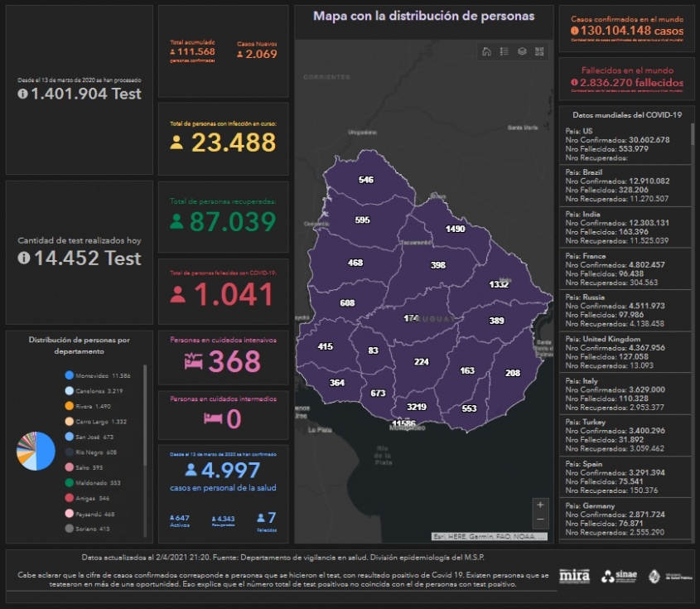The height and width of the screenshot is (609, 700).
Task: Click the MIRA logo in footer
Action: (574, 576)
